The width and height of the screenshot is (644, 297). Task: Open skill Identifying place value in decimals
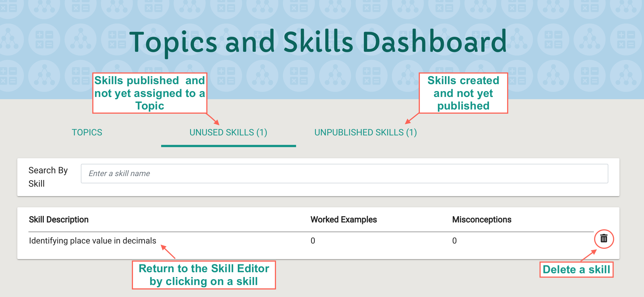(x=93, y=240)
